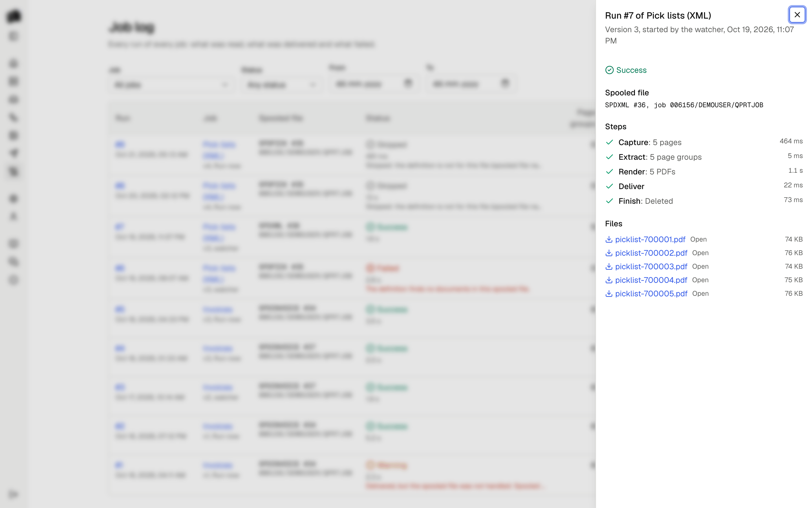
Task: Download picklist-700002.pdf via its download icon
Action: [609, 253]
